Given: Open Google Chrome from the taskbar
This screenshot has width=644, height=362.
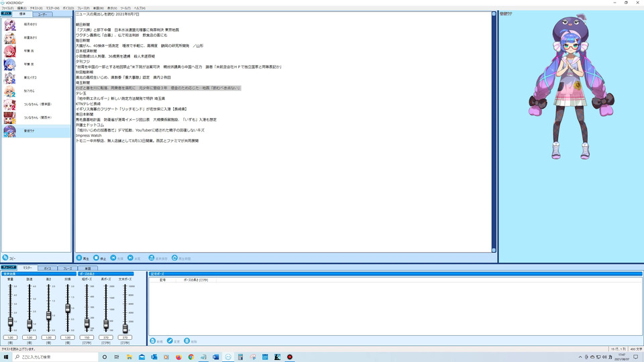Looking at the screenshot, I should pyautogui.click(x=191, y=357).
